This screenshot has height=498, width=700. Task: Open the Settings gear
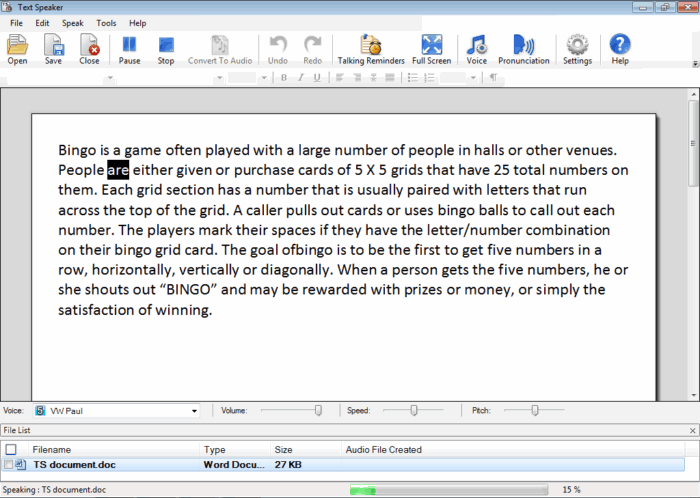[577, 46]
